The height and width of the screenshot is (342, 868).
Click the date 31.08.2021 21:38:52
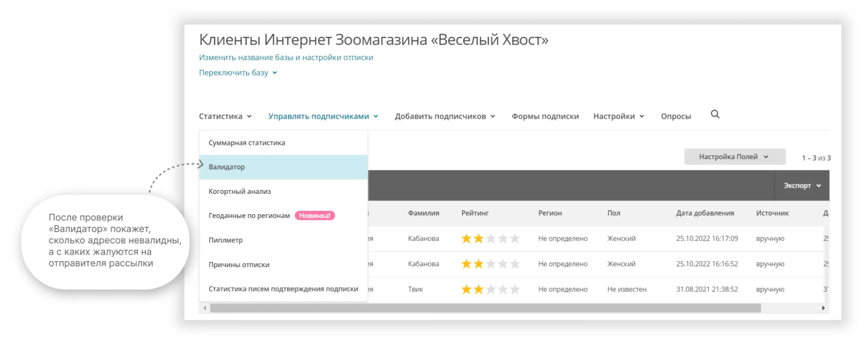click(x=707, y=289)
